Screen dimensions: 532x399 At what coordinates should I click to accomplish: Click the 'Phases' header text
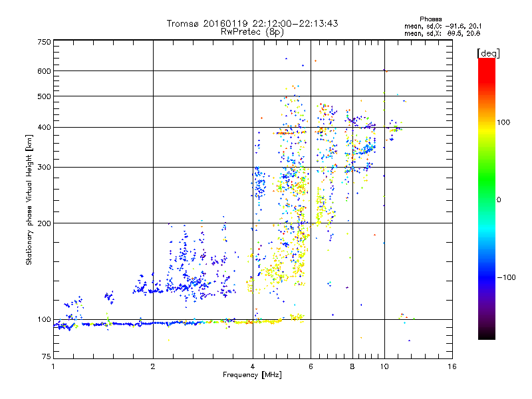point(430,19)
